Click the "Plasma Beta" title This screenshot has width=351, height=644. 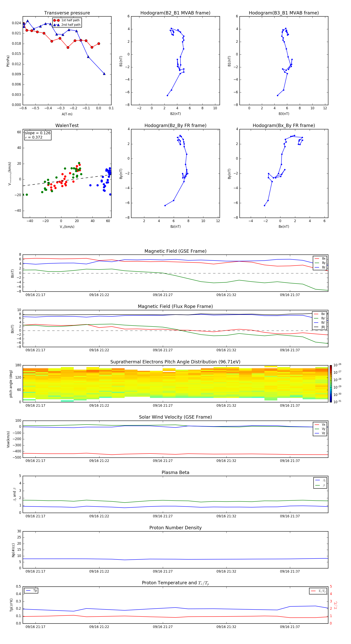175,472
